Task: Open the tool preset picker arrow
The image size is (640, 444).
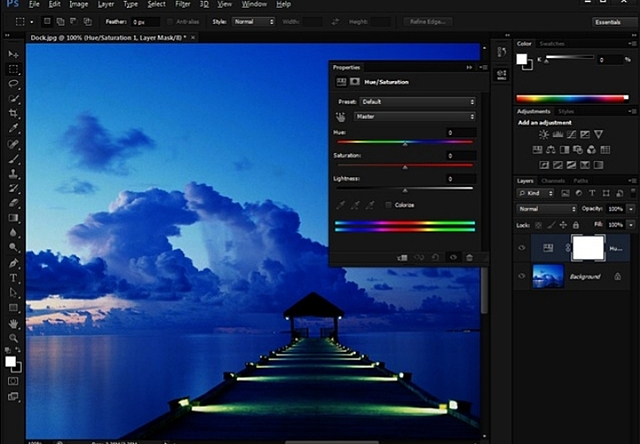Action: click(x=31, y=22)
